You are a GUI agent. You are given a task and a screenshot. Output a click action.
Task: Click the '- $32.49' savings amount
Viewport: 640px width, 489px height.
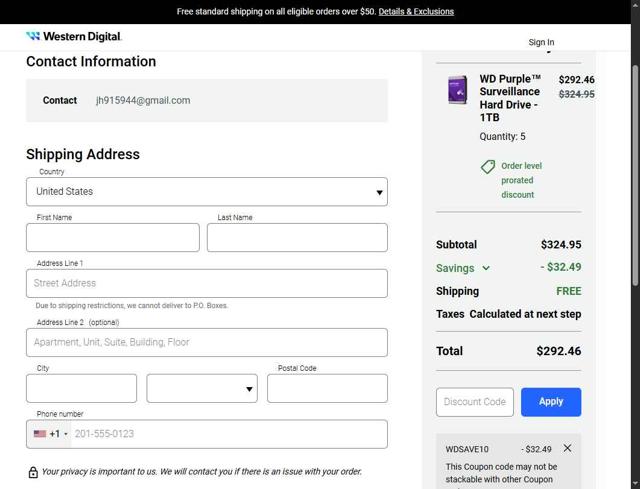coord(561,267)
